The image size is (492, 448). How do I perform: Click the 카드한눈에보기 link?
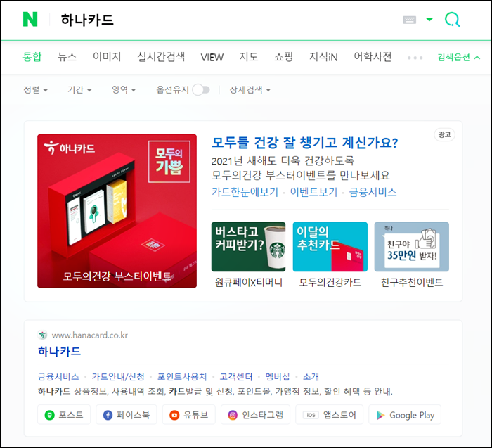[x=245, y=192]
